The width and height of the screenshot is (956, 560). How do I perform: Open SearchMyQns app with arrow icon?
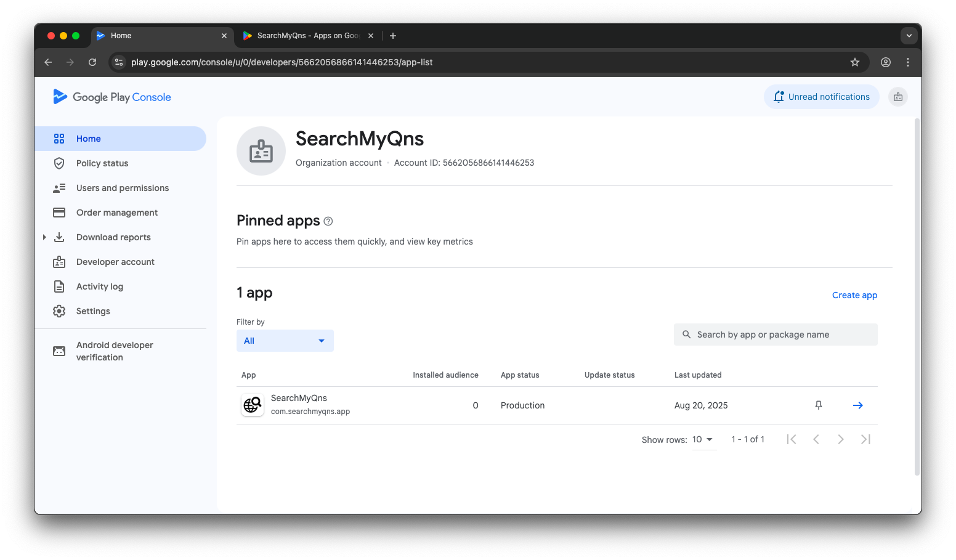[857, 405]
